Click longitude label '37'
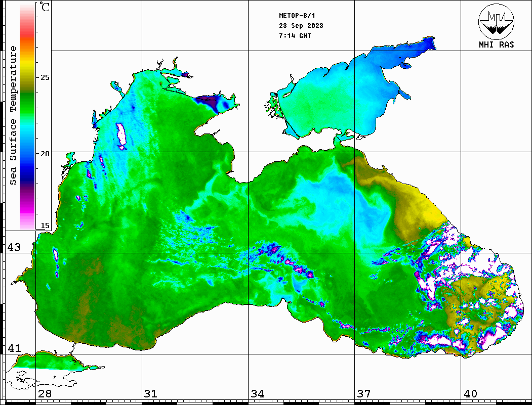Image resolution: width=532 pixels, height=405 pixels. coord(364,393)
